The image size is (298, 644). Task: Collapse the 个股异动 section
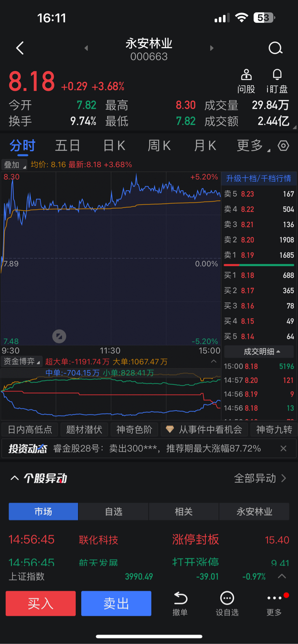[x=15, y=478]
